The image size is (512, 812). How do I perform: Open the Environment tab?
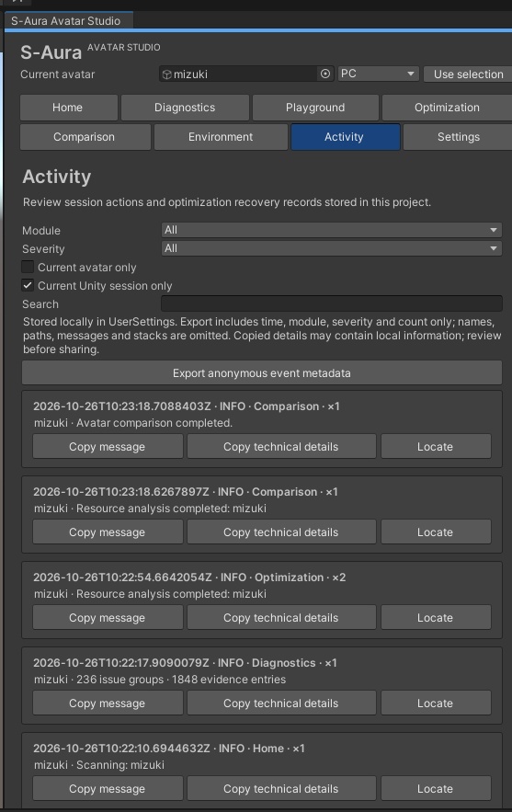pos(221,137)
